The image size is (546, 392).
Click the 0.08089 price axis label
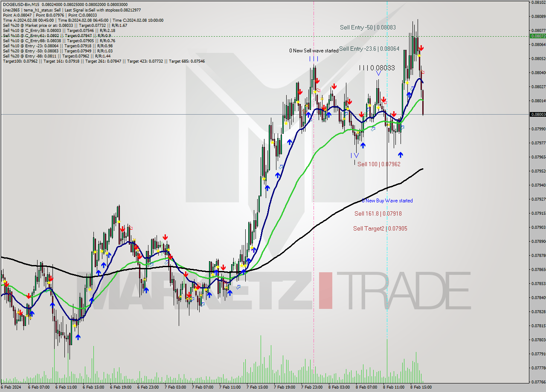[x=538, y=16]
